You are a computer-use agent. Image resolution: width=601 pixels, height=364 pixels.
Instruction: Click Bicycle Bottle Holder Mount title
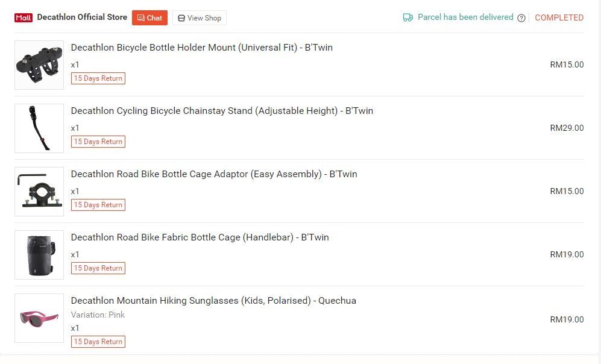(201, 48)
